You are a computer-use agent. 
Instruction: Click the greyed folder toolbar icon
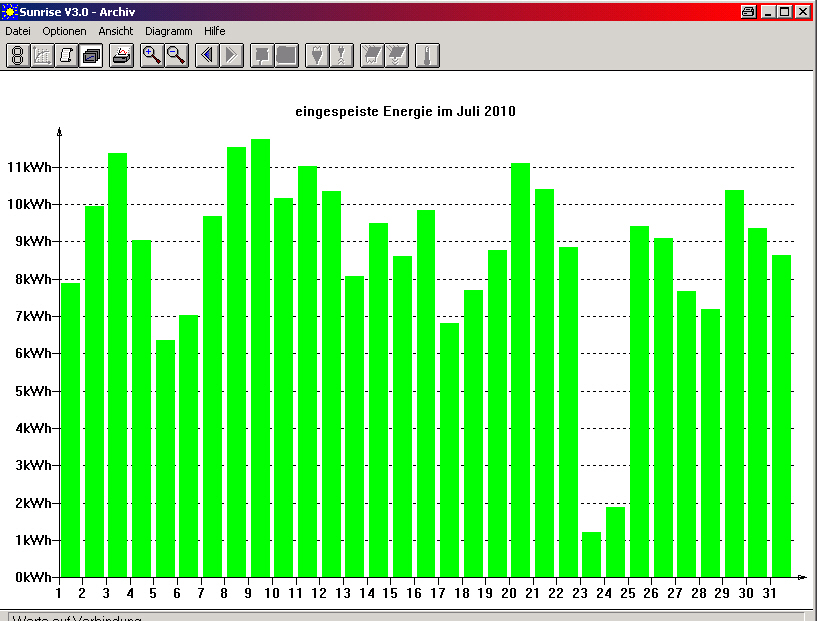click(287, 55)
